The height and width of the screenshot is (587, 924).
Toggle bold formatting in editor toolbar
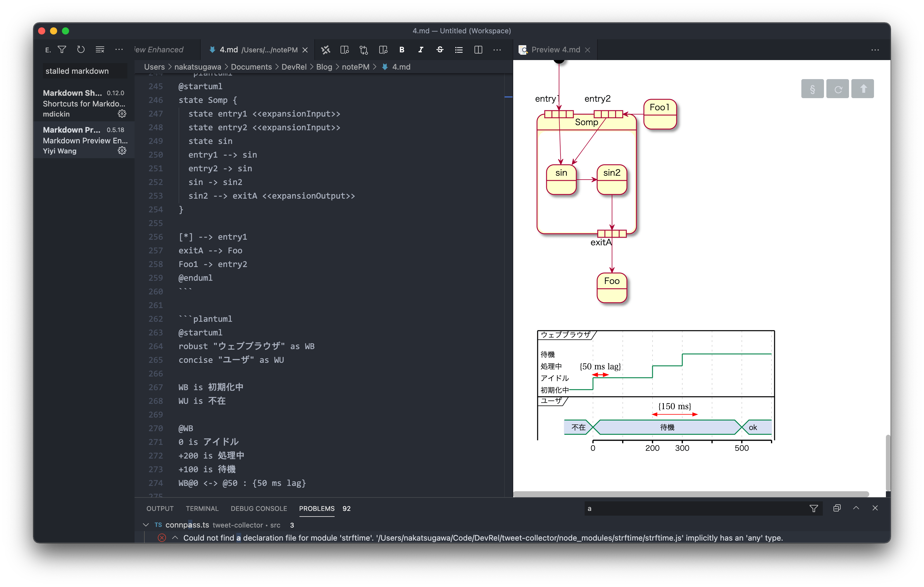click(401, 49)
